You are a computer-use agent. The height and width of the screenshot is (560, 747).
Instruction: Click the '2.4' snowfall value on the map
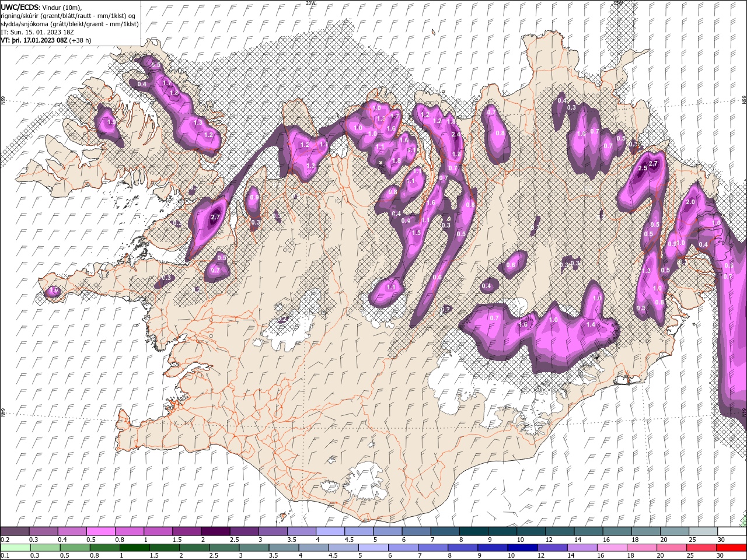pyautogui.click(x=456, y=134)
